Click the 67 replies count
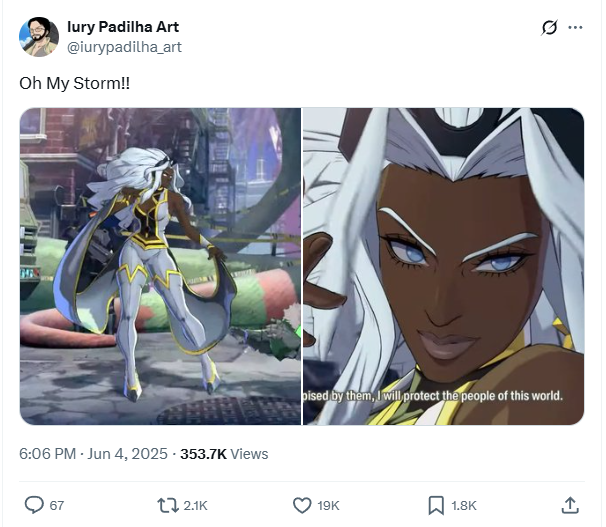Viewport: 606px width, 527px height. point(56,505)
